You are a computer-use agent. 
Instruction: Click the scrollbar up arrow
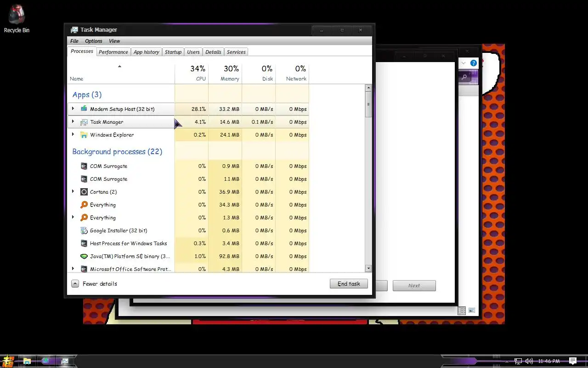point(368,87)
